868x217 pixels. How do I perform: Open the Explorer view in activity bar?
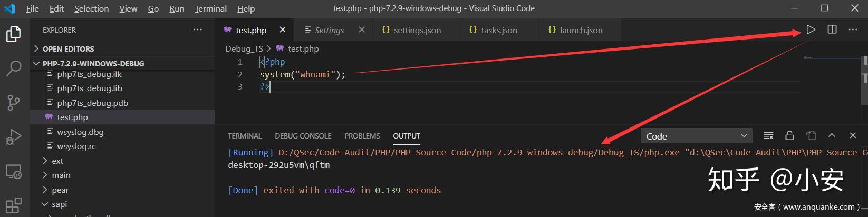pyautogui.click(x=14, y=34)
